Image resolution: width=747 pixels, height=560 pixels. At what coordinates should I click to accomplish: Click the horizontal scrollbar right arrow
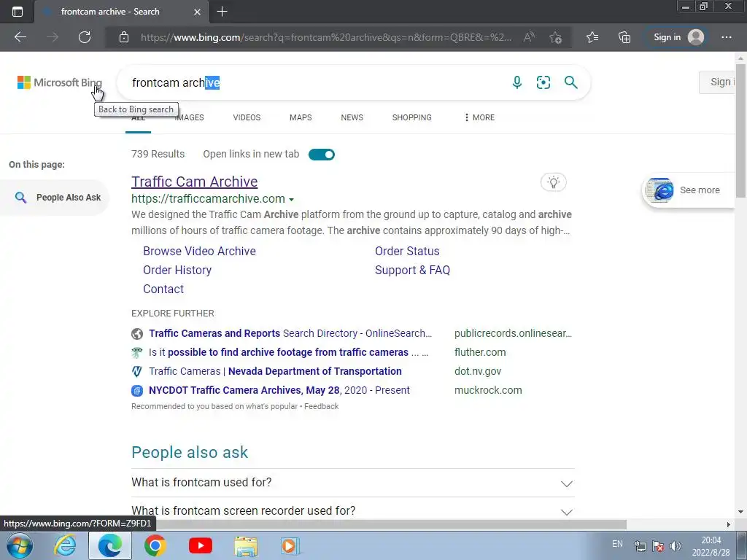click(x=729, y=524)
